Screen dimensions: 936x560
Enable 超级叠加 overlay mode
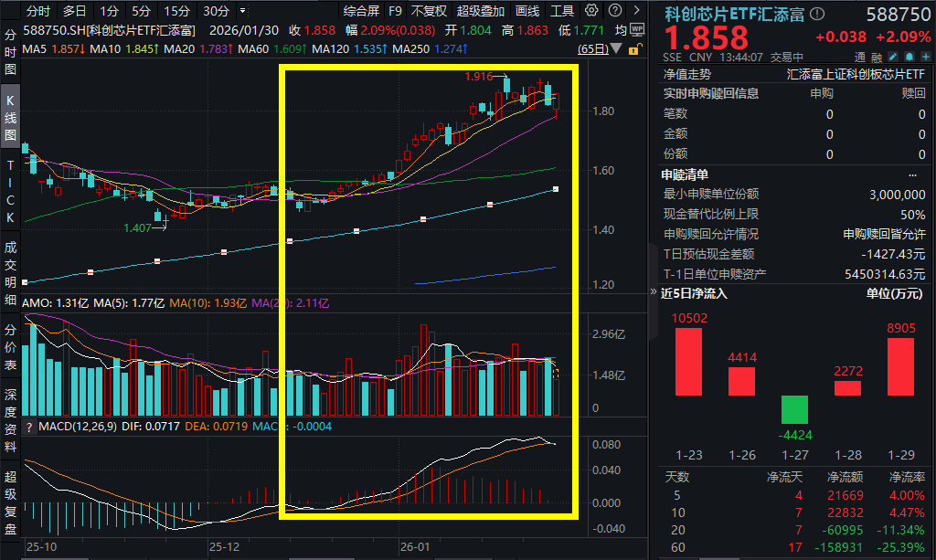pos(479,11)
